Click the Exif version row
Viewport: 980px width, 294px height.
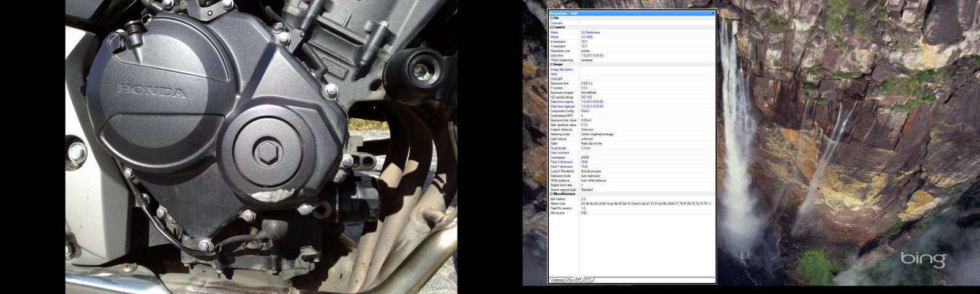pyautogui.click(x=631, y=199)
